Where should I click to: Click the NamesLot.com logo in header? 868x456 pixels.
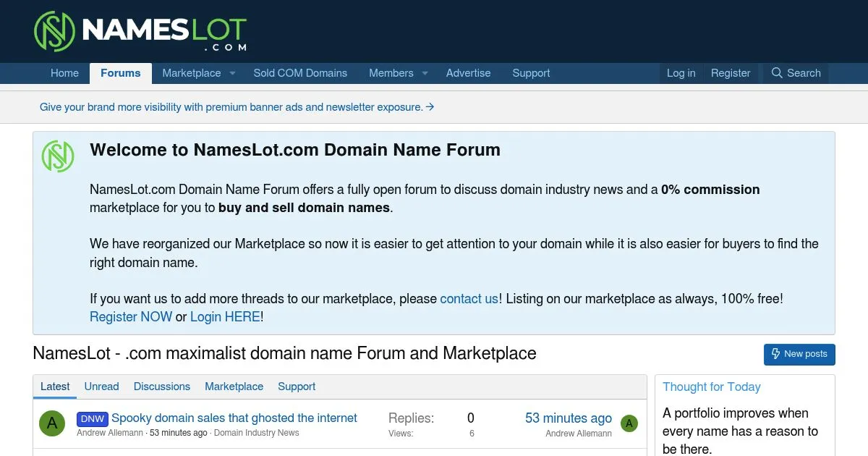pos(140,32)
